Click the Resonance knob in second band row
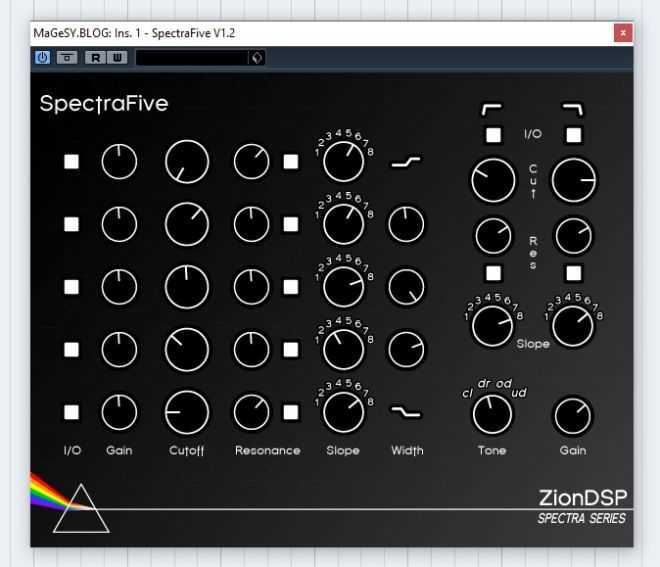The height and width of the screenshot is (567, 660). point(251,224)
